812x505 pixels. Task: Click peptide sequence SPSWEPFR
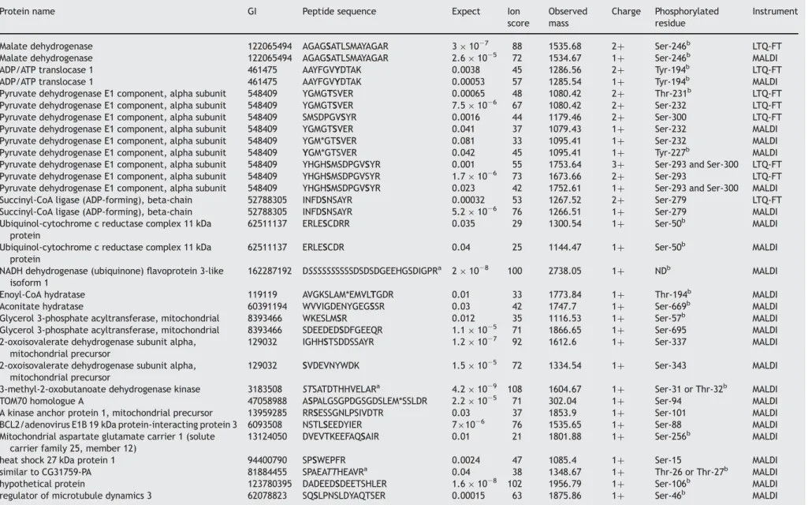(x=324, y=460)
